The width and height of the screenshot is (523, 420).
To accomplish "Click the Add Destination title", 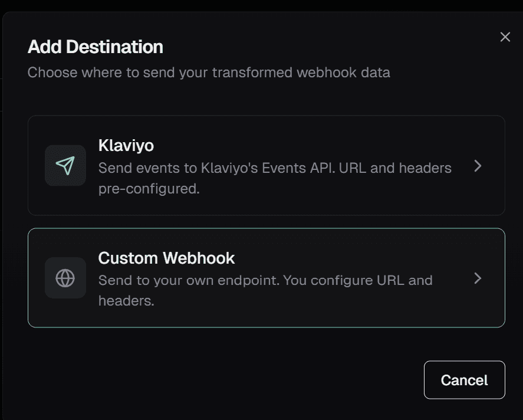I will click(x=96, y=47).
